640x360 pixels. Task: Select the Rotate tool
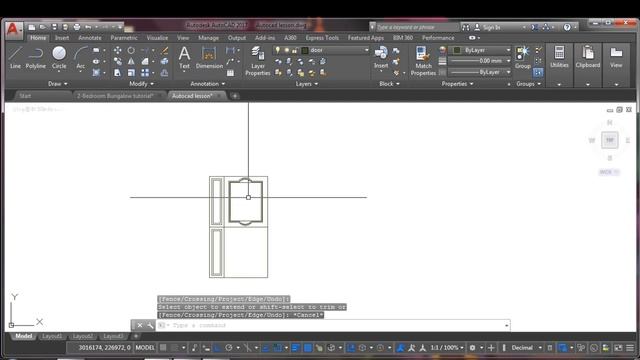[131, 50]
